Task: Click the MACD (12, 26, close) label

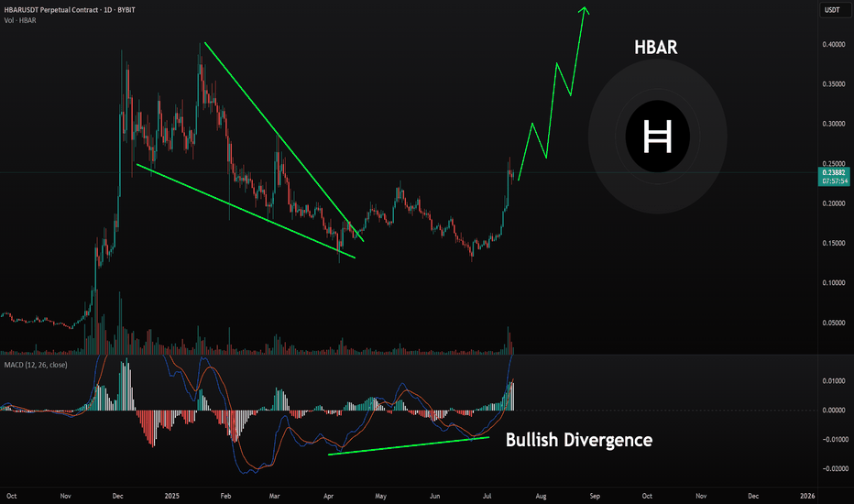Action: tap(36, 365)
